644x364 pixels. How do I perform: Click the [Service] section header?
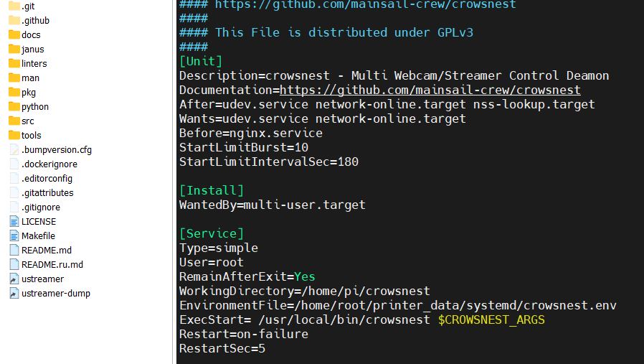coord(212,233)
